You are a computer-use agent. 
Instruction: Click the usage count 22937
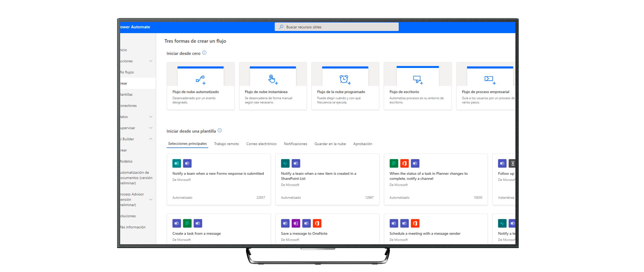[261, 198]
